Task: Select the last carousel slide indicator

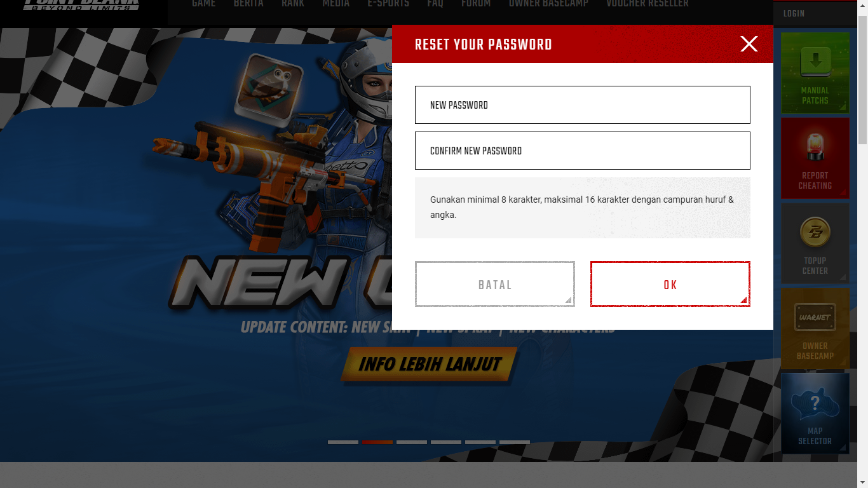Action: (515, 442)
